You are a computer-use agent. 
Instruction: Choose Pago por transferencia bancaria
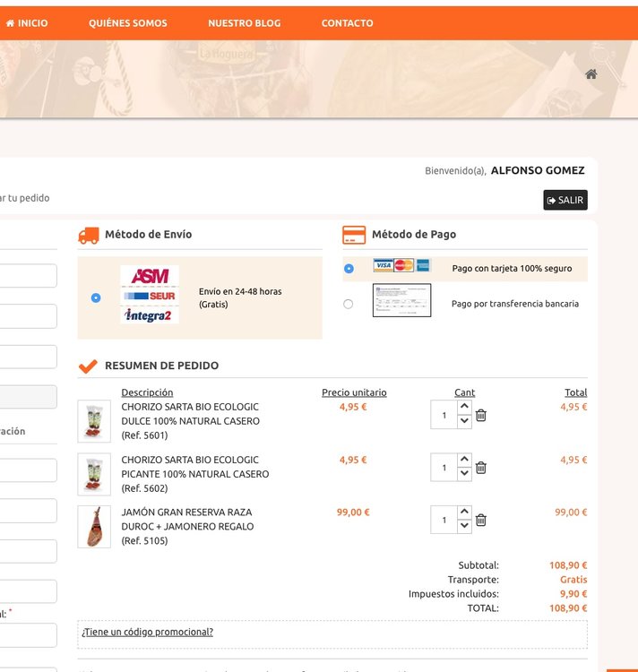(348, 304)
